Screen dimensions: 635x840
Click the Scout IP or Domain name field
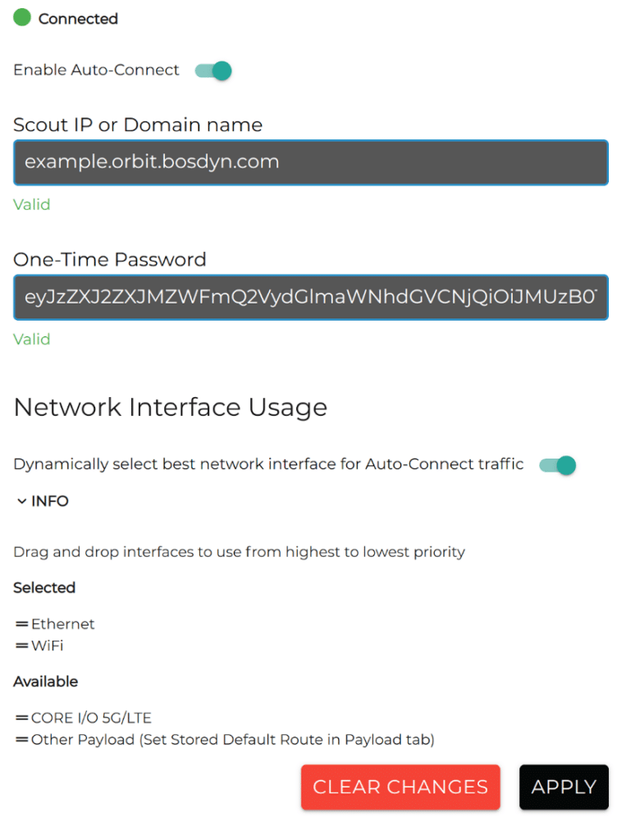310,162
